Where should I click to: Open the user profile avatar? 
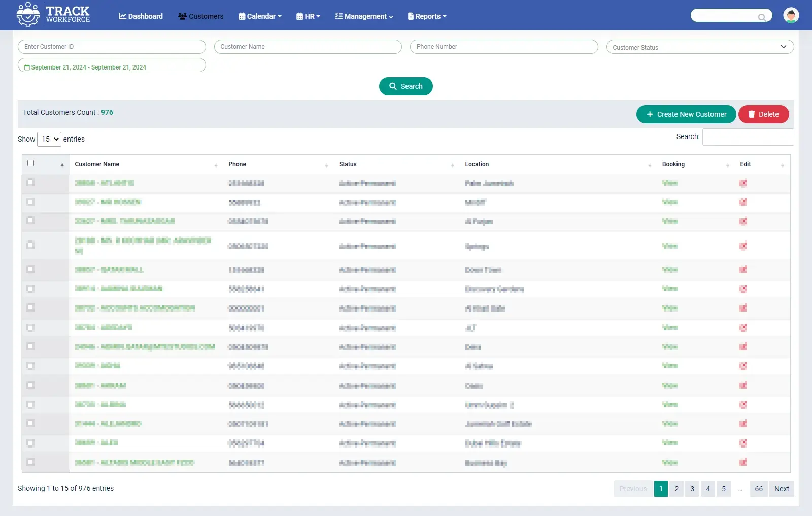coord(791,15)
